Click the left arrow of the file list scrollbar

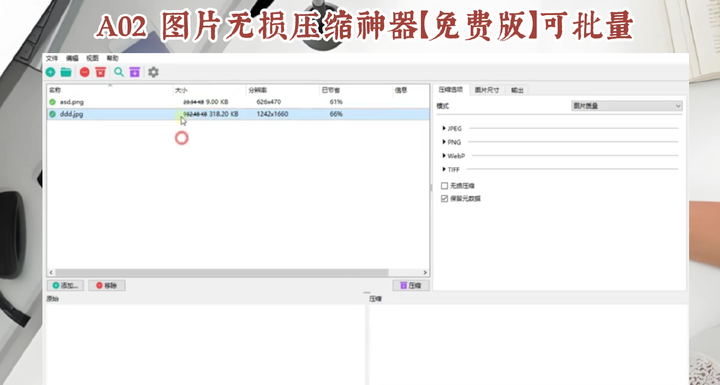51,272
